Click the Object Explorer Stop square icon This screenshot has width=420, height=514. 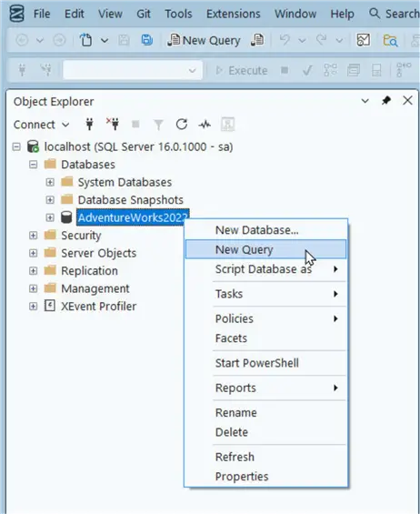click(x=135, y=125)
